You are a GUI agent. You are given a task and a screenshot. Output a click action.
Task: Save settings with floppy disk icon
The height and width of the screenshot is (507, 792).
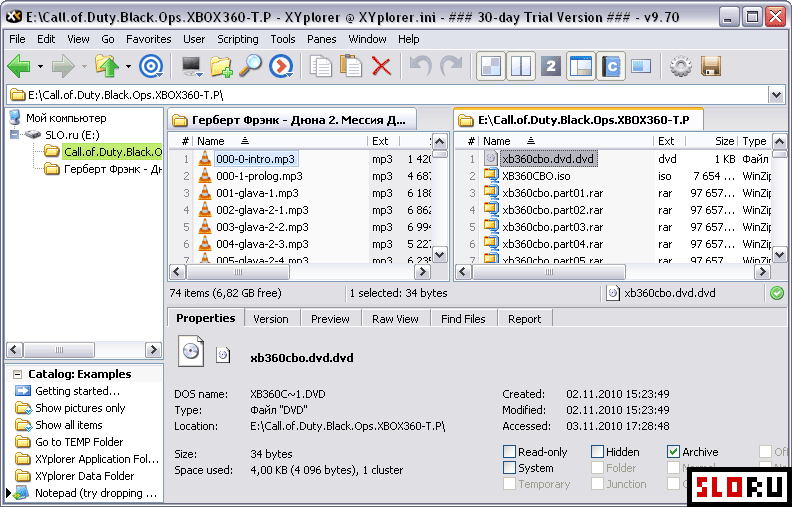pos(711,66)
